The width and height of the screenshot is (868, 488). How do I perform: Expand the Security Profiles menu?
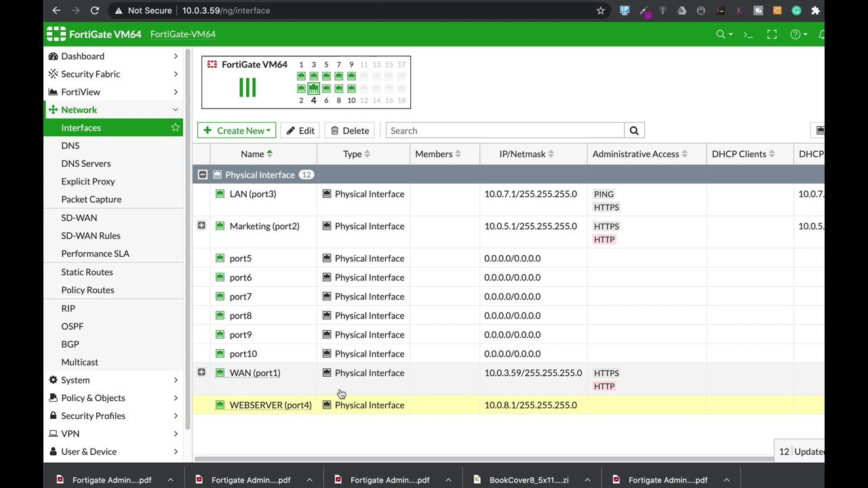coord(175,416)
